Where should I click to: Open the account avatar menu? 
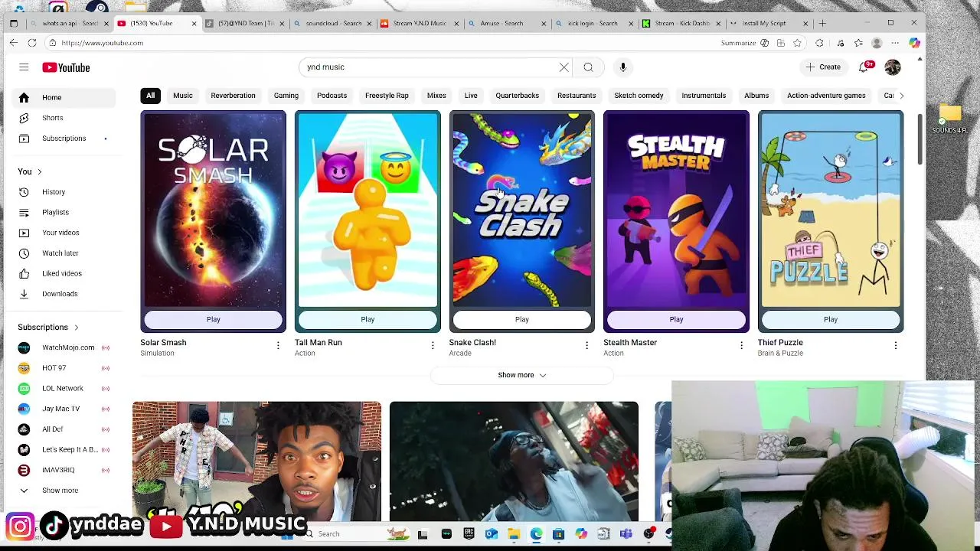tap(893, 67)
